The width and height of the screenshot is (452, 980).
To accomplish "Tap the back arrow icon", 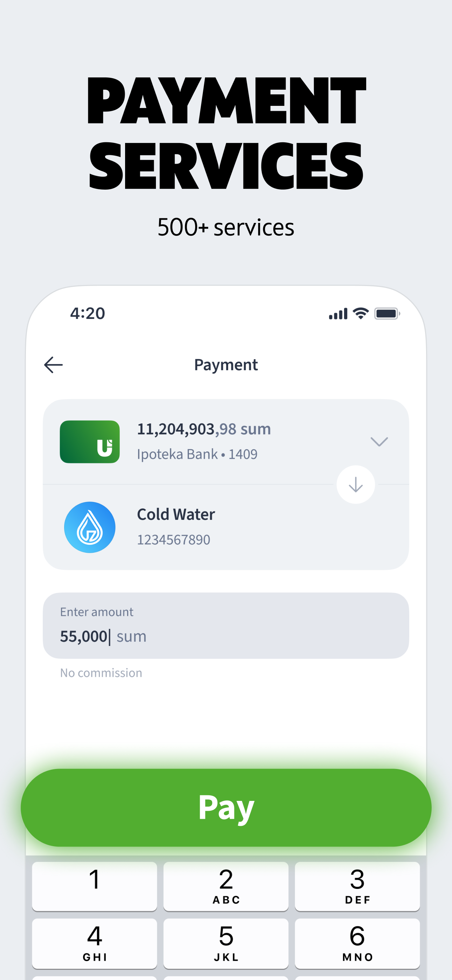I will click(x=53, y=365).
